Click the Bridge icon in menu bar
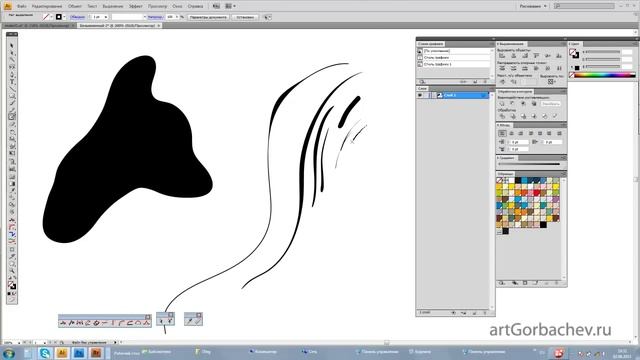Screen dimensions: 640x360 [x=216, y=6]
